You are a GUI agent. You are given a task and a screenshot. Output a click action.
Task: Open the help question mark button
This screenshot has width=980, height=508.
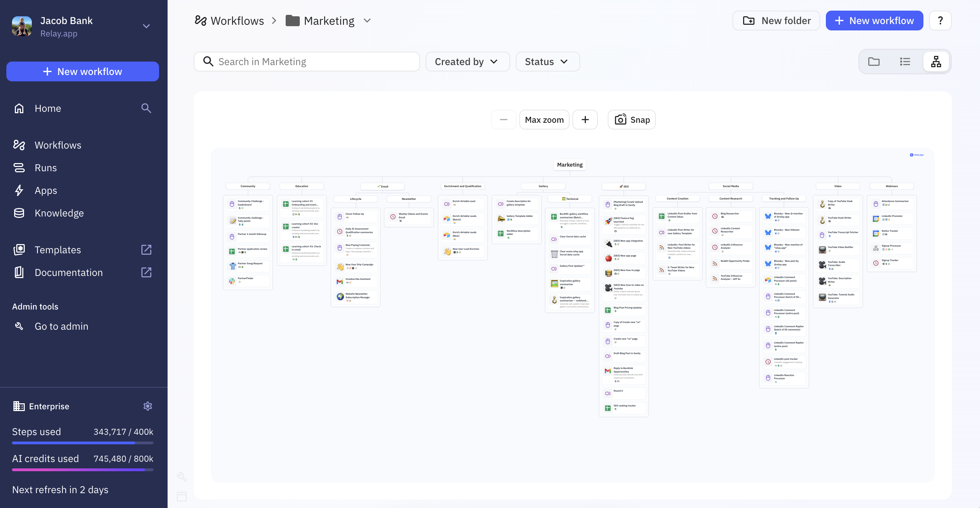point(940,21)
